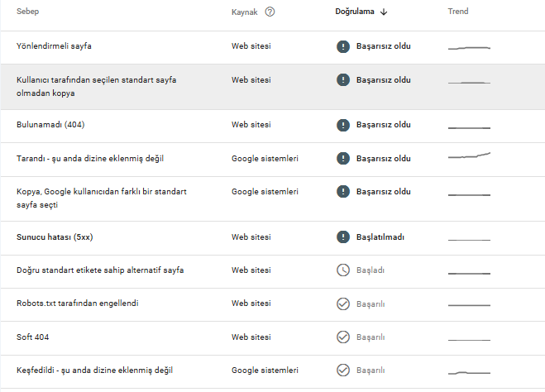Click not-started icon for Sunucu hatası (5xx)

click(x=343, y=237)
